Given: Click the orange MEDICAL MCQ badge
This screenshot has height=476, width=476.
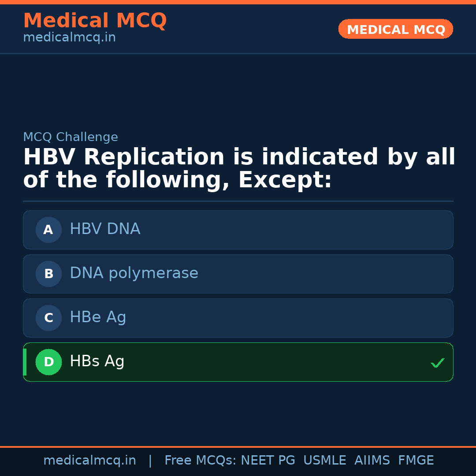Looking at the screenshot, I should (395, 29).
